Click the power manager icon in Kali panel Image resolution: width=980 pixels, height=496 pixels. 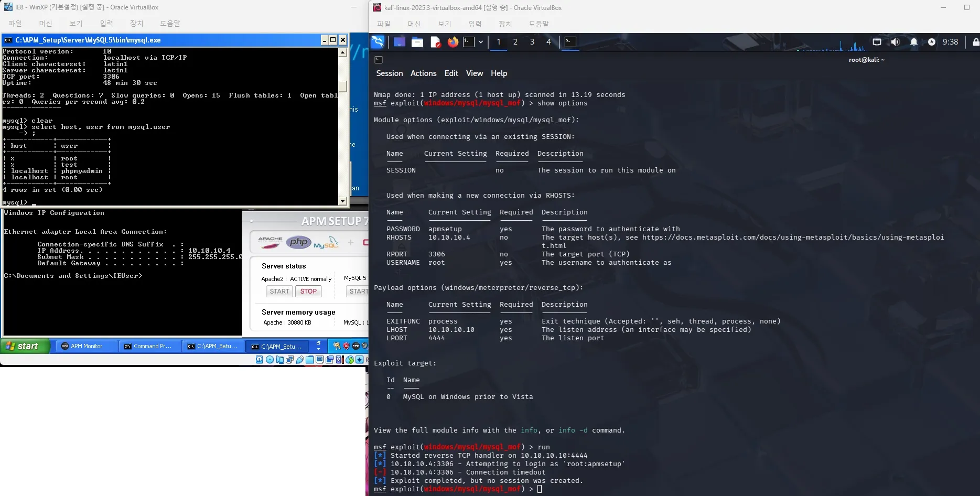[932, 42]
